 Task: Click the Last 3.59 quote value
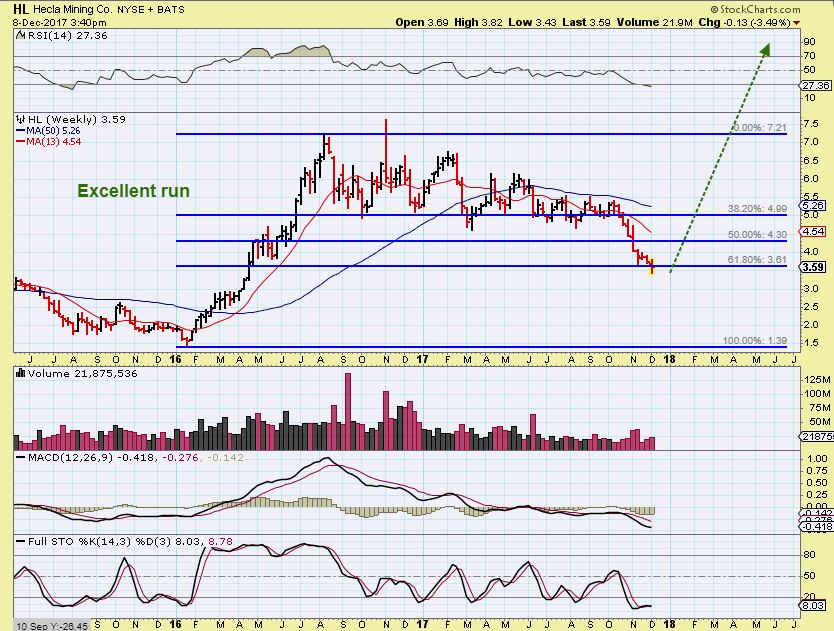587,22
